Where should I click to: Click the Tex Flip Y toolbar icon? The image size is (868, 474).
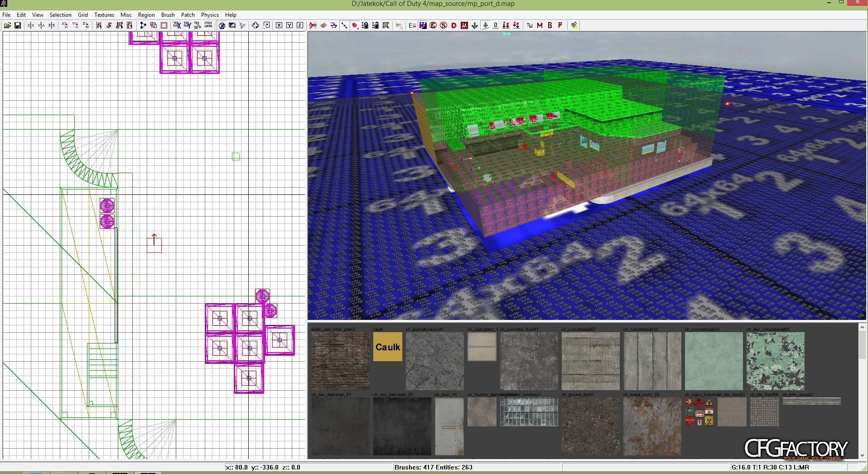tap(187, 25)
